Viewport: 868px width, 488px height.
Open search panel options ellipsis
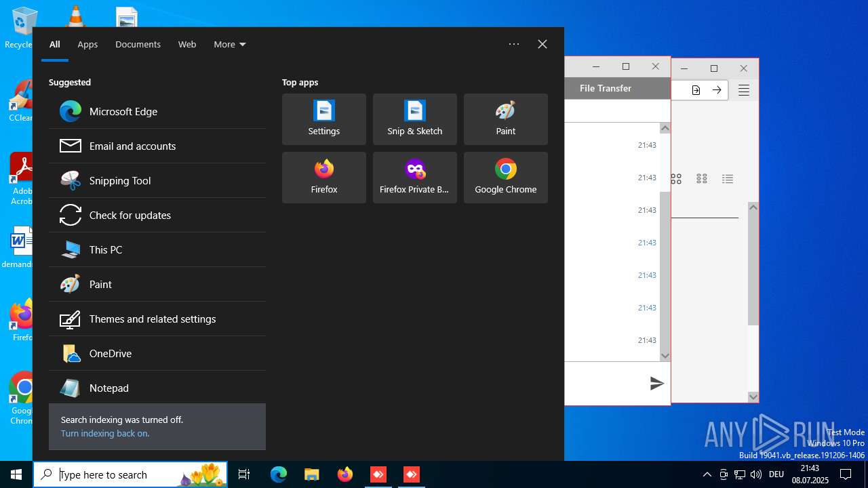514,44
